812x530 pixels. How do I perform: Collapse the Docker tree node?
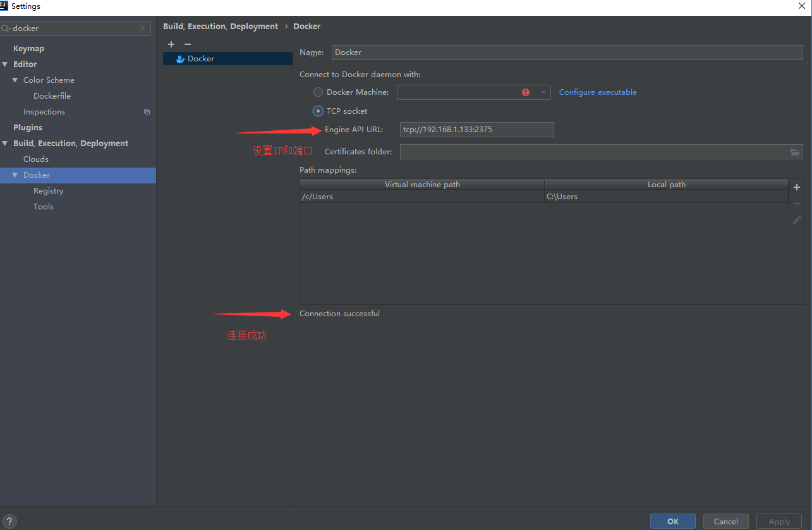[15, 175]
